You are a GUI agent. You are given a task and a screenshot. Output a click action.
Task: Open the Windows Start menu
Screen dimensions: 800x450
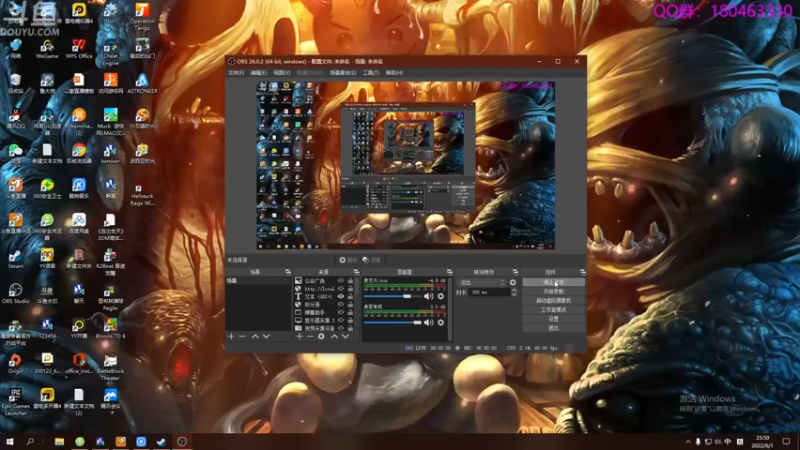click(x=10, y=441)
